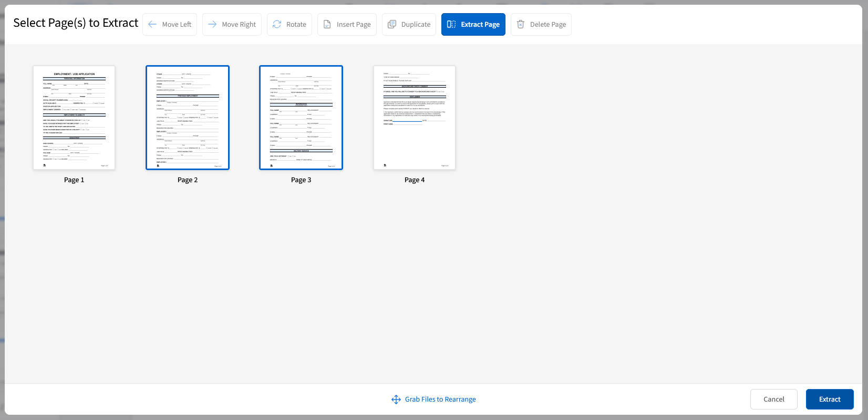868x420 pixels.
Task: Click the Page 1 caption
Action: (74, 180)
